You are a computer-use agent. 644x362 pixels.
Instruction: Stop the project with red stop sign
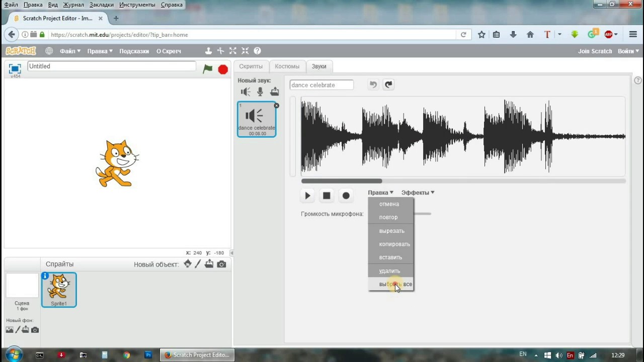tap(223, 69)
